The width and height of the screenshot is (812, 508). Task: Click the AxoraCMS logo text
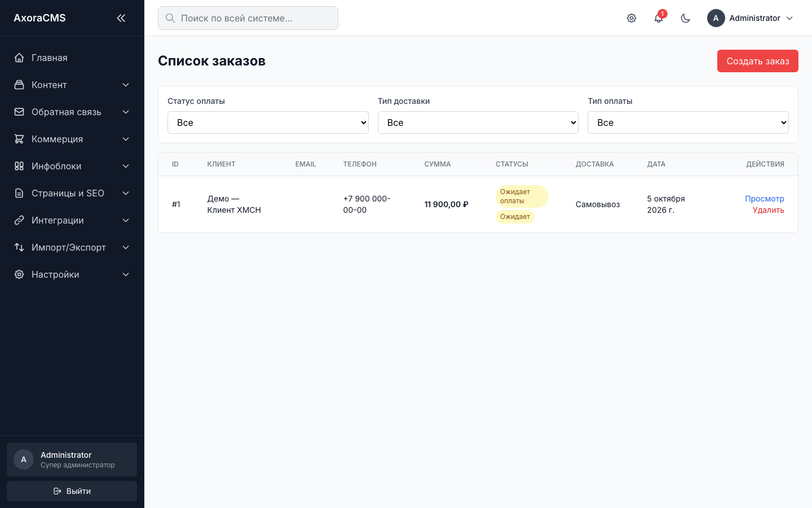point(39,18)
